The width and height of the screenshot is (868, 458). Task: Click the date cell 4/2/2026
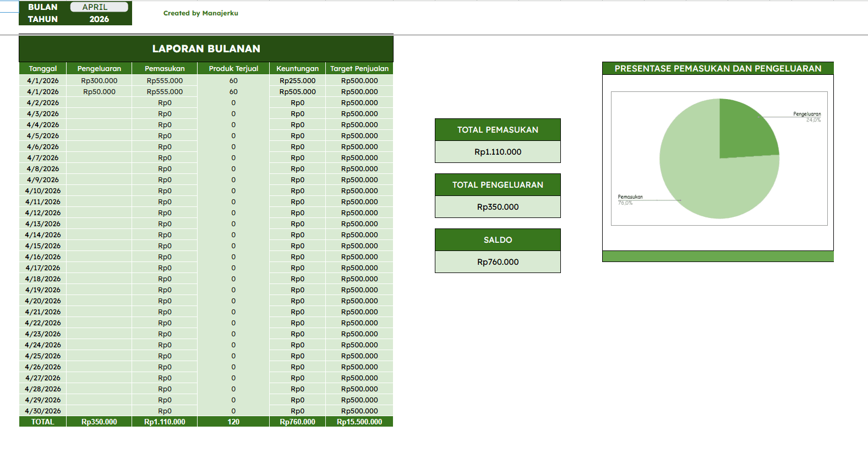pos(43,103)
